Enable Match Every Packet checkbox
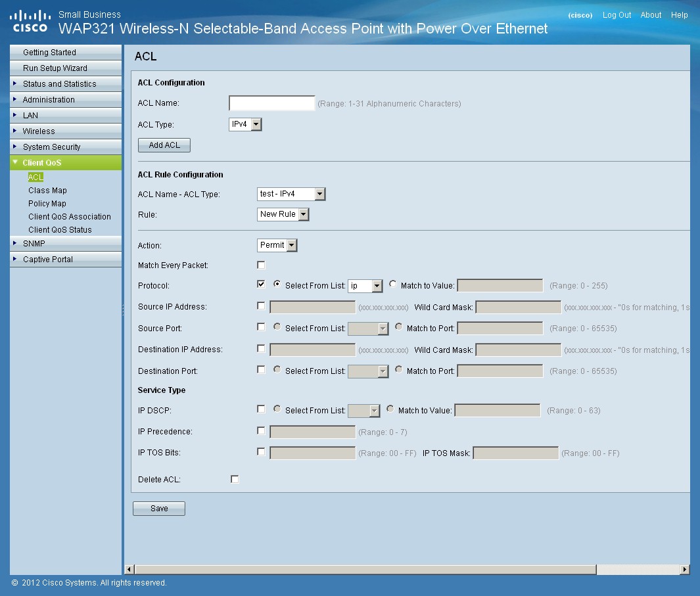 point(261,265)
